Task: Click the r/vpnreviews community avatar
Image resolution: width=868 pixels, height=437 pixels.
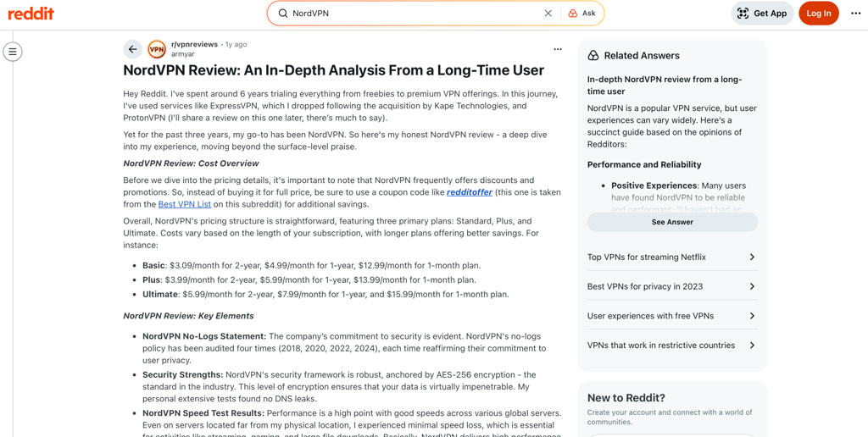Action: [x=157, y=49]
